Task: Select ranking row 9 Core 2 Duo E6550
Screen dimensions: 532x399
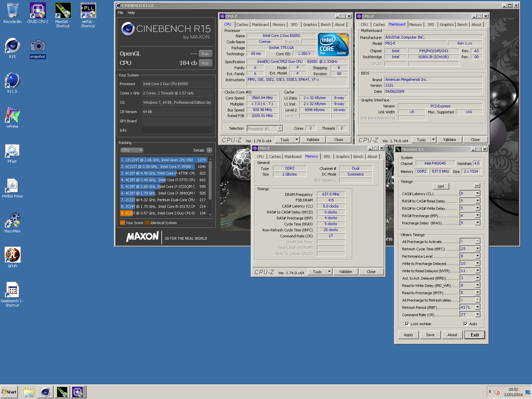Action: [x=164, y=213]
